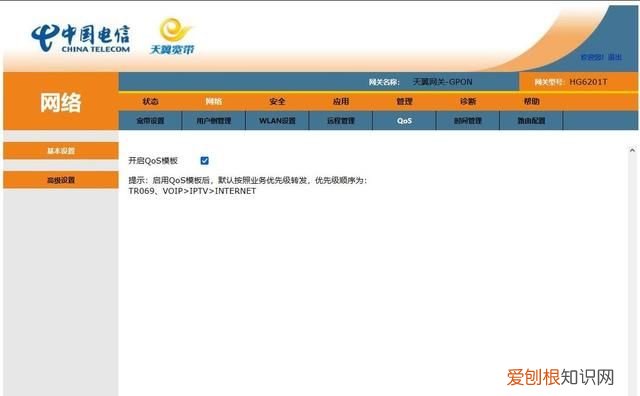Click the 开启QoS模板 label
Viewport: 640px width, 396px height.
pos(153,160)
